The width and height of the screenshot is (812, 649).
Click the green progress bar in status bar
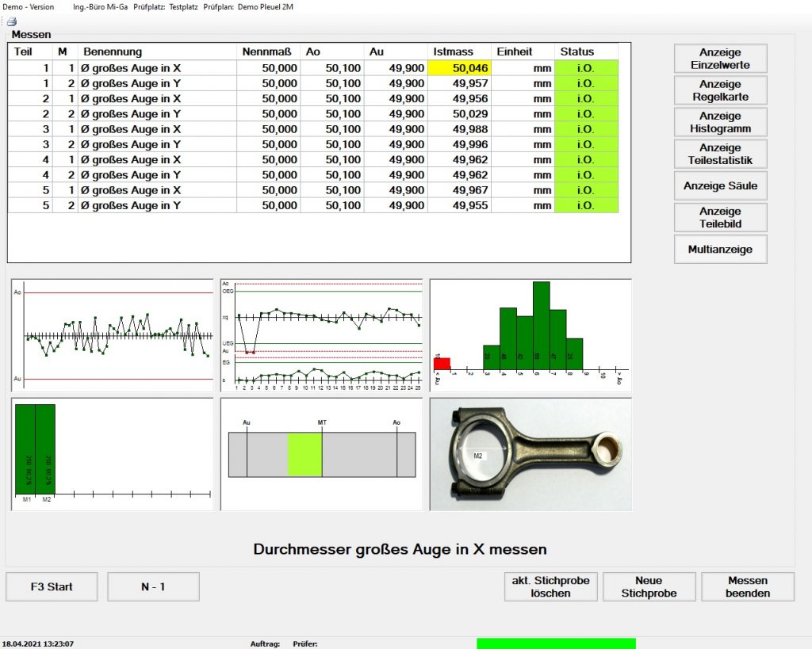556,643
